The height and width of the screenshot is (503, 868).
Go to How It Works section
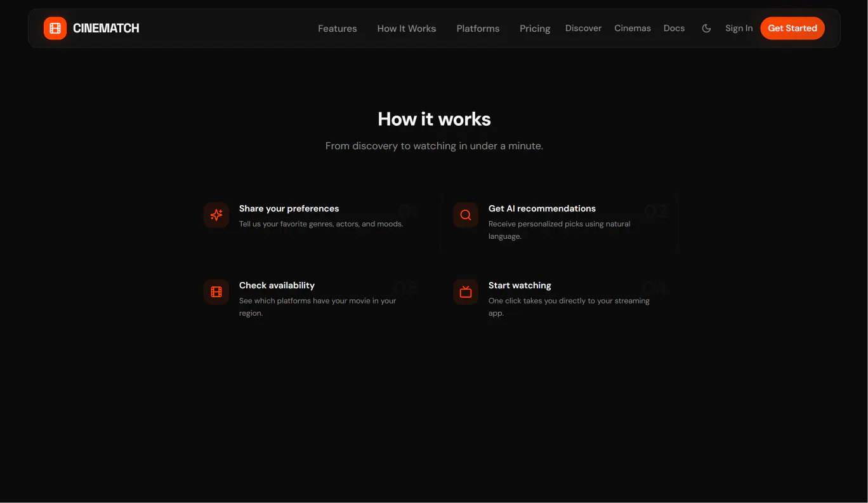pos(407,29)
